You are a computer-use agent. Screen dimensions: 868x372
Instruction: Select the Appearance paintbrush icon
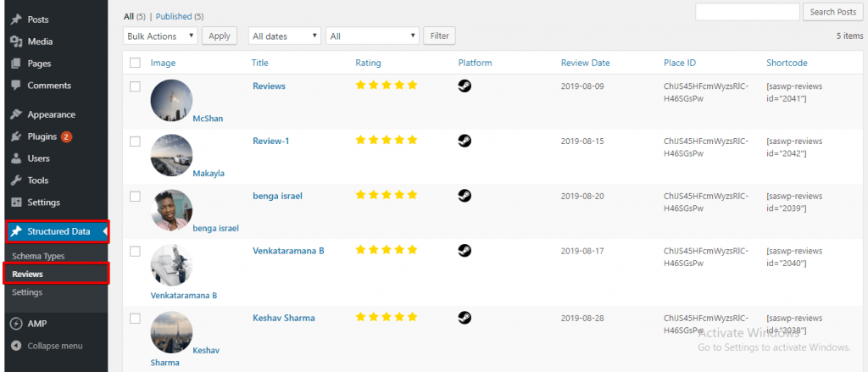coord(16,114)
